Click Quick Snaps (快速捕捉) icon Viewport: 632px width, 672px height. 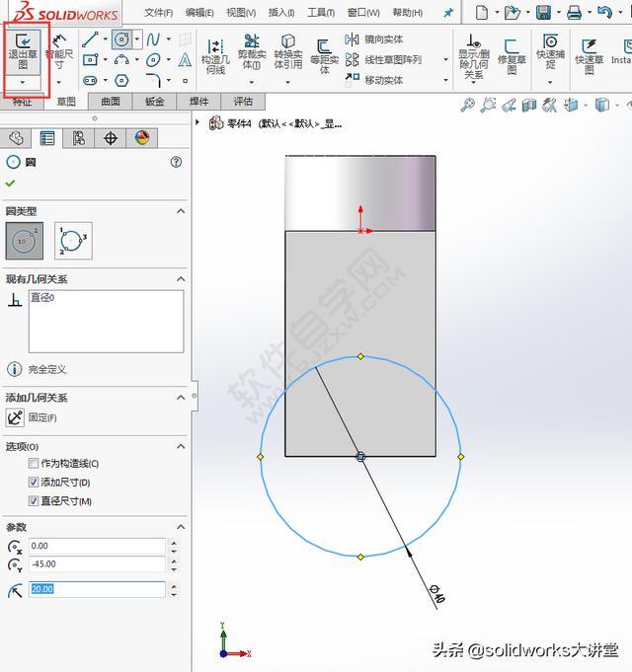click(550, 51)
